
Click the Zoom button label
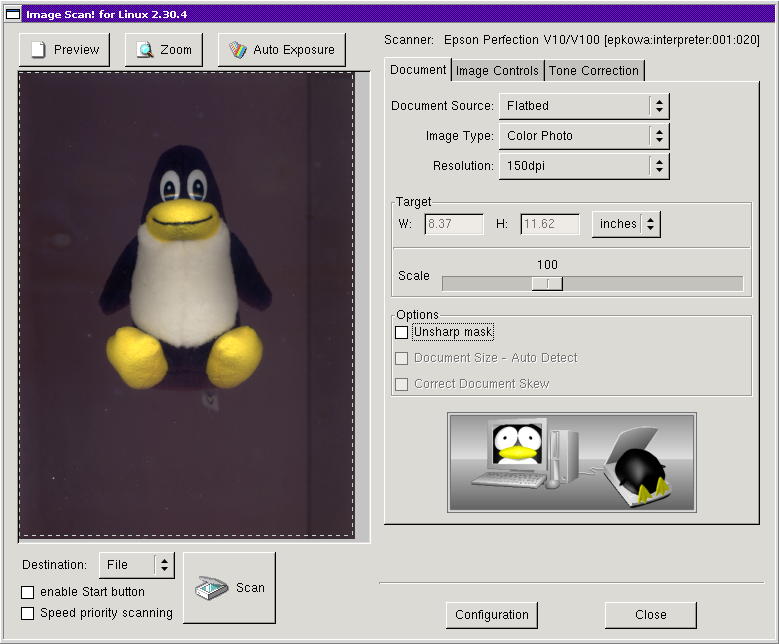click(176, 50)
